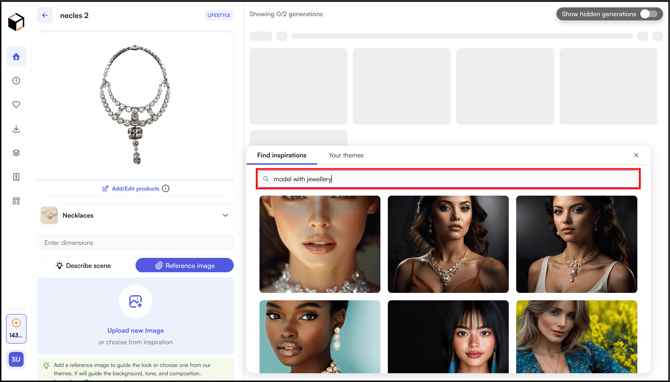Image resolution: width=670 pixels, height=382 pixels.
Task: Click the credits plus coin icon
Action: [16, 323]
